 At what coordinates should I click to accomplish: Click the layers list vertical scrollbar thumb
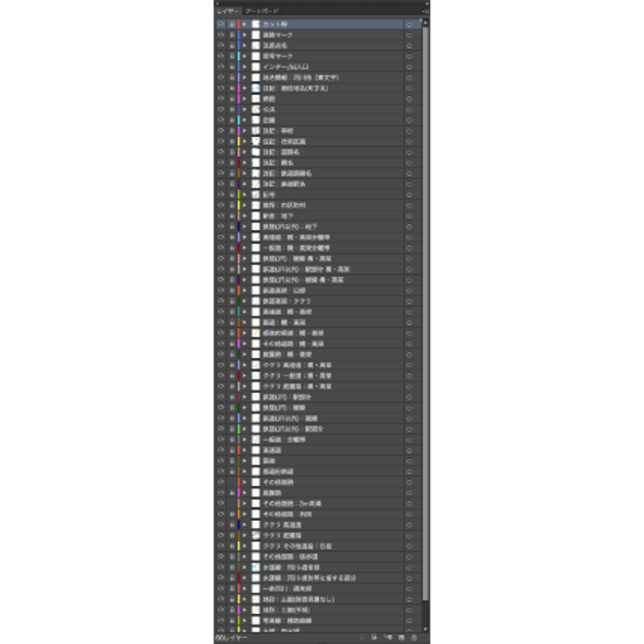click(x=426, y=313)
